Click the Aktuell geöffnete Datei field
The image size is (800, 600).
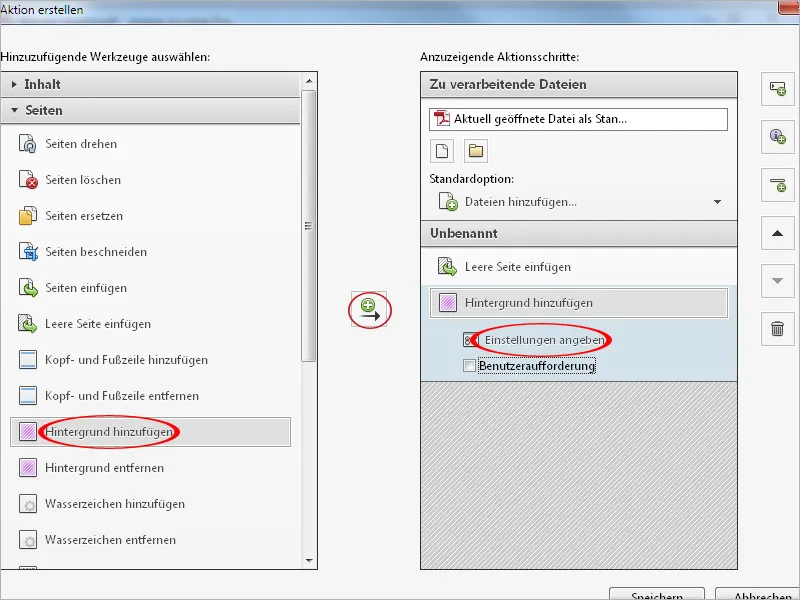click(579, 119)
